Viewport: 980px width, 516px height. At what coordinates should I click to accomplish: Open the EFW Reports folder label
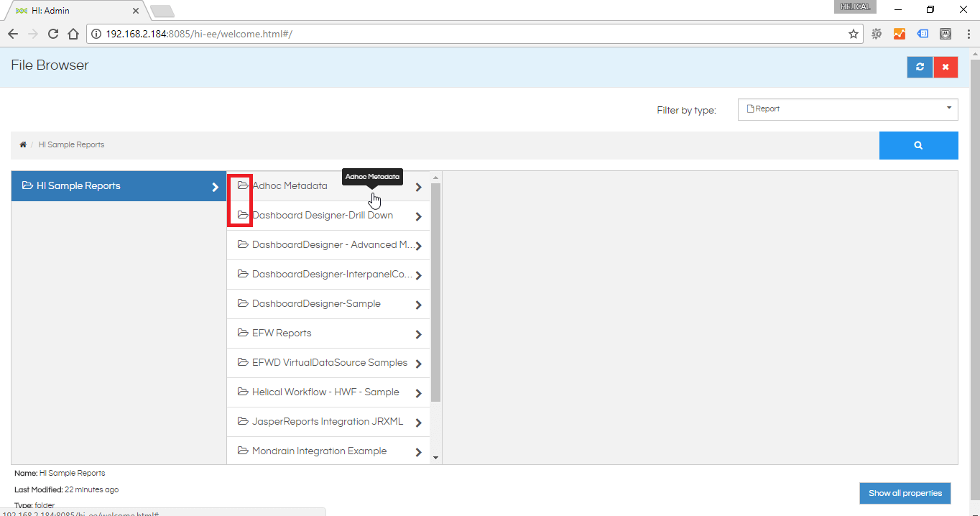[x=282, y=333]
